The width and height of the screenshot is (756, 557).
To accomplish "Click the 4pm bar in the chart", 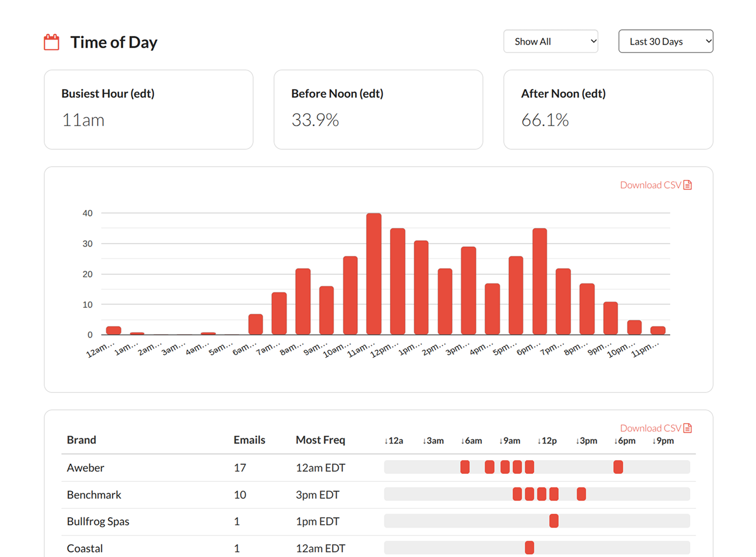I will point(492,309).
